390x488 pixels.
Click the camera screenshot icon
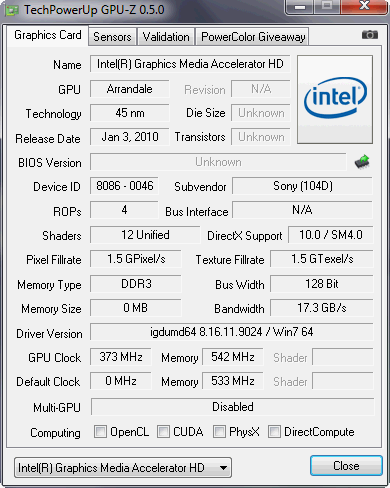[x=370, y=35]
